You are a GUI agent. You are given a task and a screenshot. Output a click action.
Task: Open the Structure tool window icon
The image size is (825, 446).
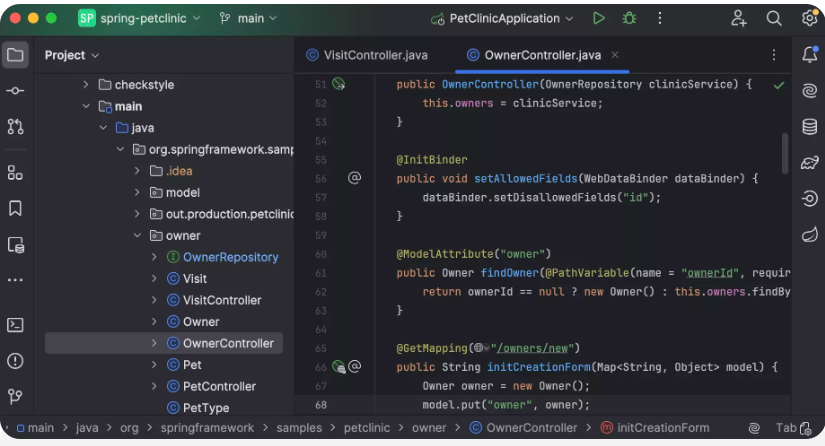[15, 173]
